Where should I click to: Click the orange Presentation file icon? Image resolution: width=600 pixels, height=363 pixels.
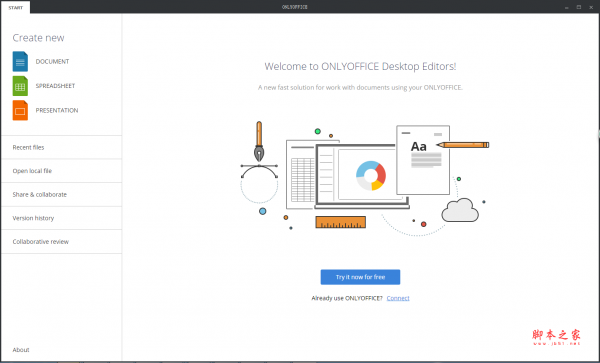point(20,110)
